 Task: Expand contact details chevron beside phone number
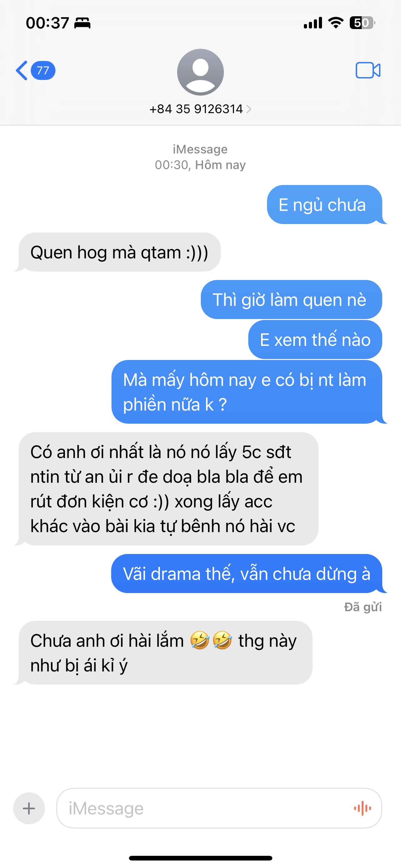click(x=249, y=109)
